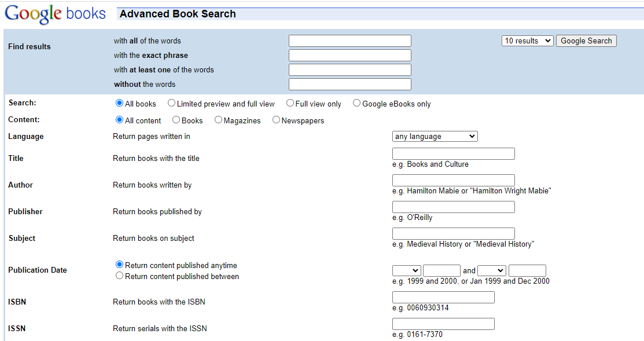Click the 'Return pages written in' text
The height and width of the screenshot is (341, 644).
point(152,137)
